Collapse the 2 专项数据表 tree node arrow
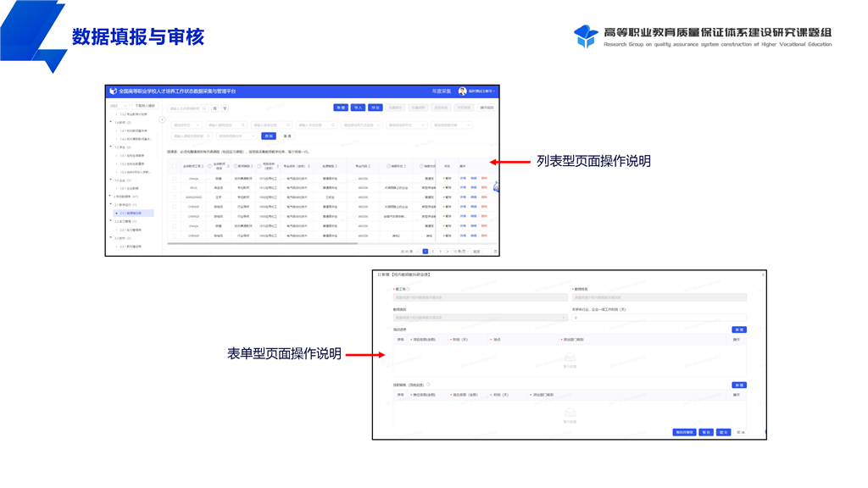The height and width of the screenshot is (488, 868). tap(111, 197)
